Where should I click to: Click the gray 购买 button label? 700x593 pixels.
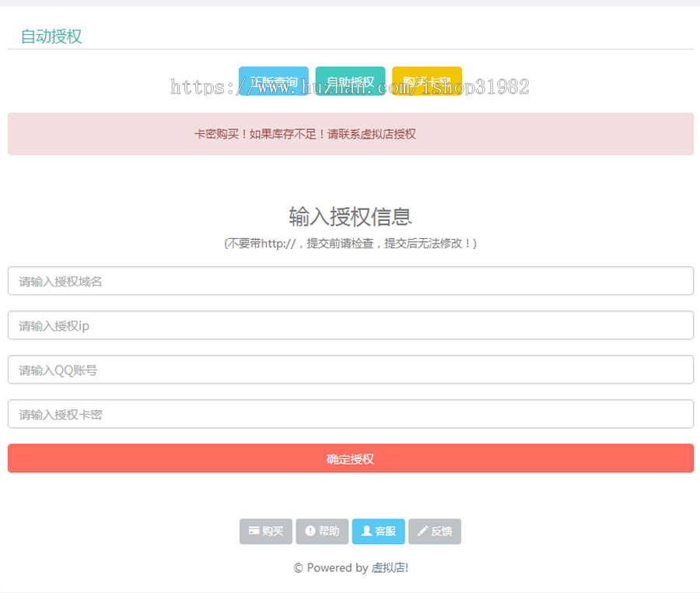click(x=272, y=532)
